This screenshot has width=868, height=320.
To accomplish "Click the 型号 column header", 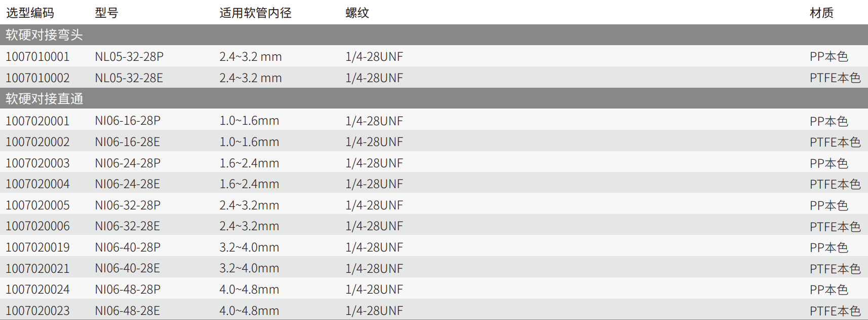I will (x=106, y=13).
